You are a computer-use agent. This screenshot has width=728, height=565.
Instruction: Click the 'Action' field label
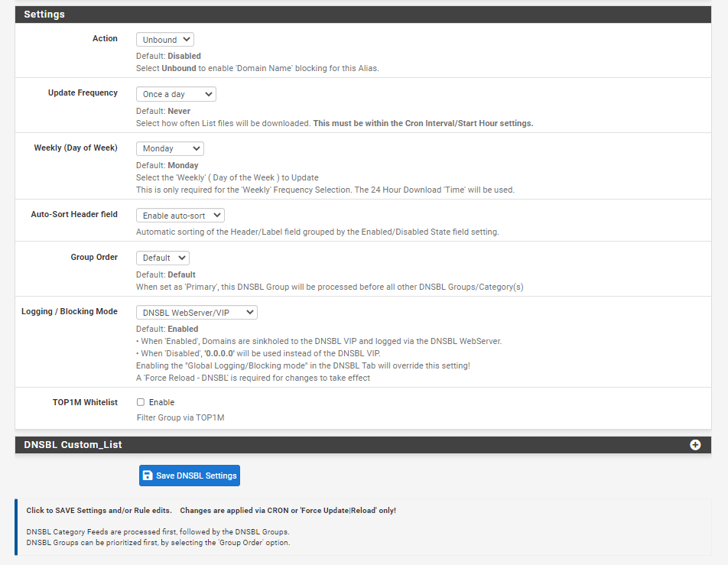(105, 39)
